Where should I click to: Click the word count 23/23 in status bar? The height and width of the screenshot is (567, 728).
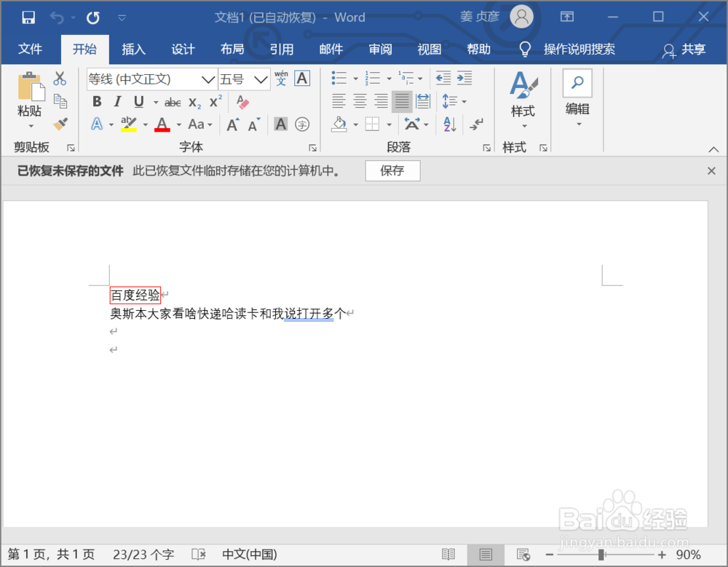pos(143,554)
